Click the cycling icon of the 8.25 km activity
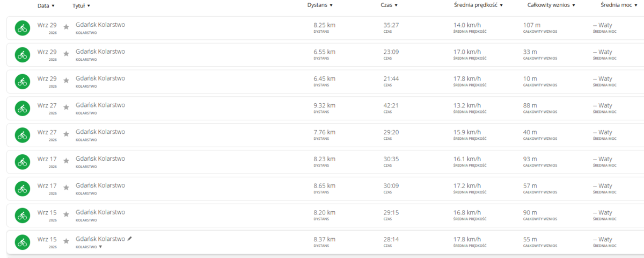Viewport: 644px width, 258px height. coord(22,28)
